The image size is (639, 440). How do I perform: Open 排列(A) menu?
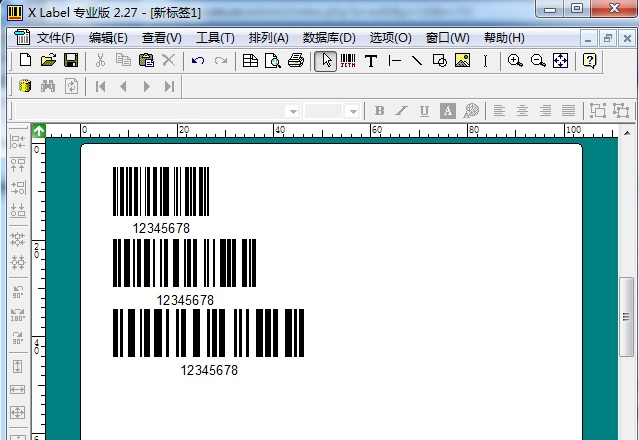click(x=269, y=38)
